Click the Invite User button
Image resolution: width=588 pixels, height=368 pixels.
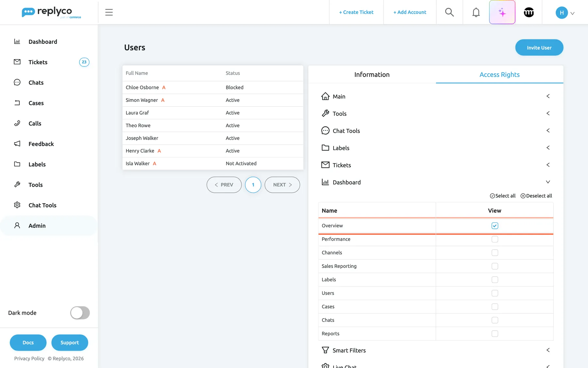[x=539, y=48]
